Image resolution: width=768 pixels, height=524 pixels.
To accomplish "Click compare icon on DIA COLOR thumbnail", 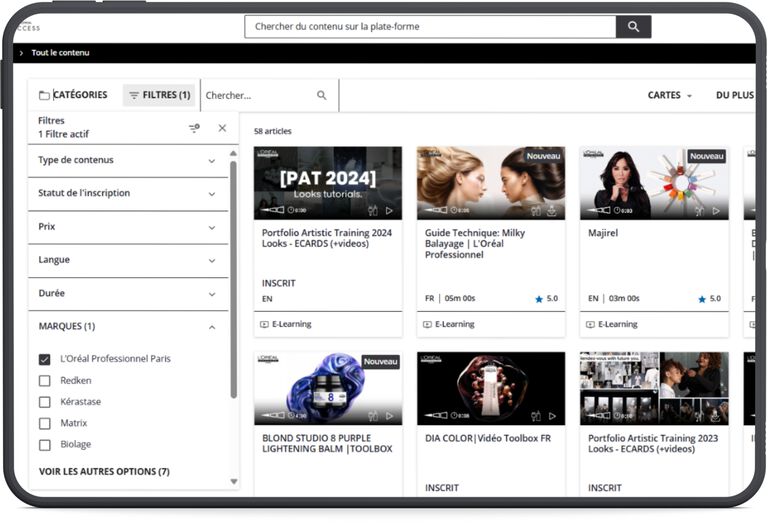I will 536,416.
